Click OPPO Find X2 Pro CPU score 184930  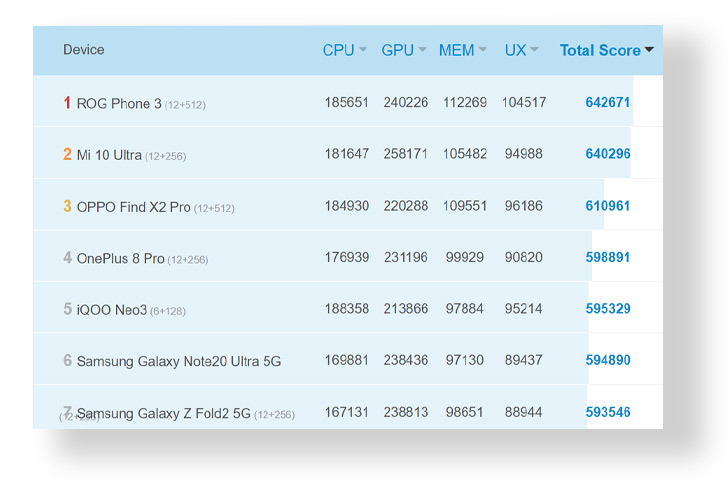346,206
